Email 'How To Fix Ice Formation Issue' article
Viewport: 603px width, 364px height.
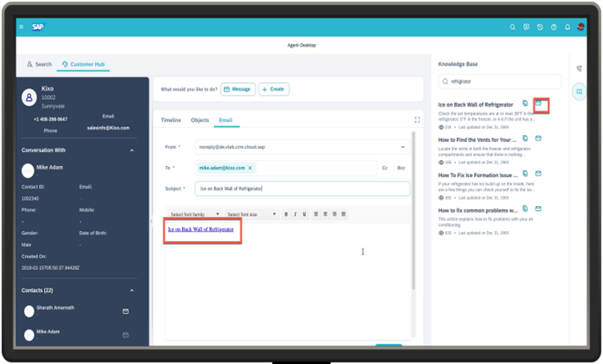538,174
